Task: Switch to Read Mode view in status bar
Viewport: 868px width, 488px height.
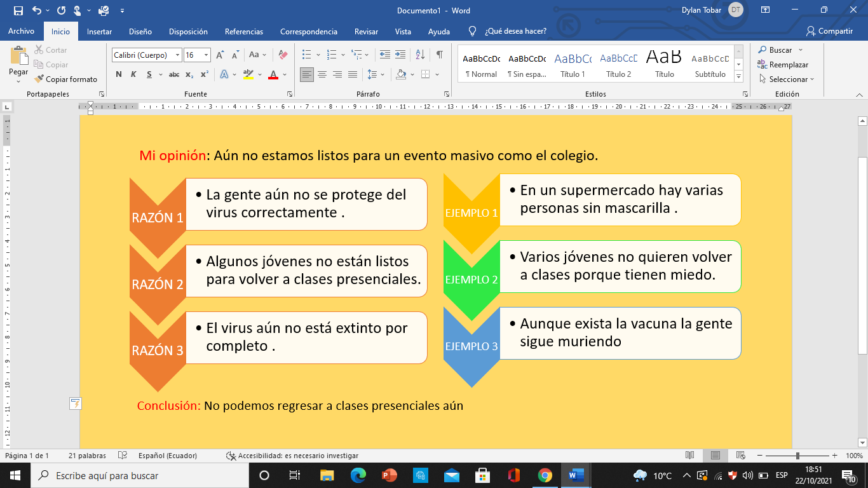Action: [690, 456]
